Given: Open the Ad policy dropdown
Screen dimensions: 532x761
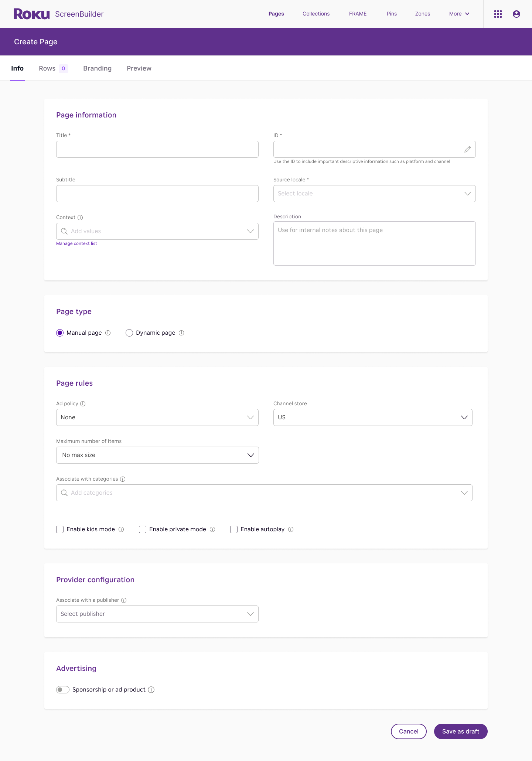Looking at the screenshot, I should 157,417.
